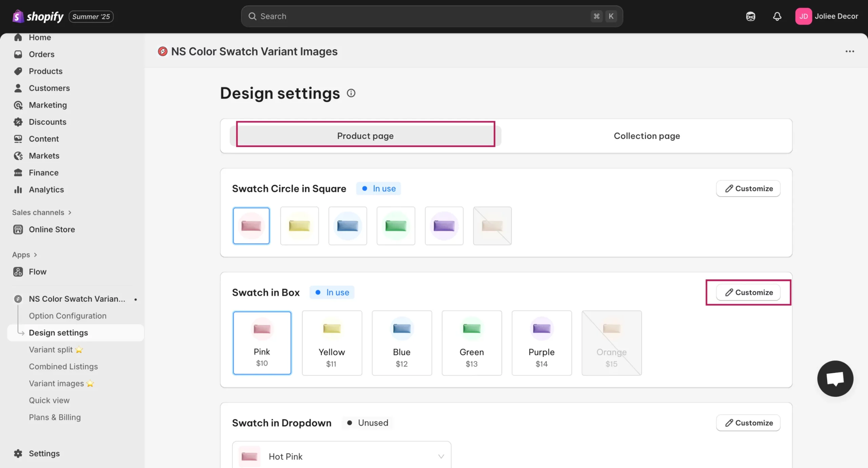Customize the Swatch in Dropdown design
This screenshot has height=468, width=868.
748,423
